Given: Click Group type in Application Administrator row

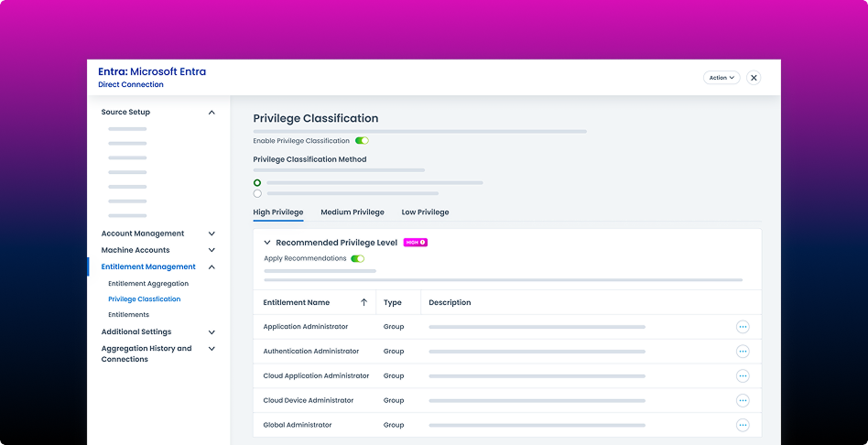Looking at the screenshot, I should point(394,327).
